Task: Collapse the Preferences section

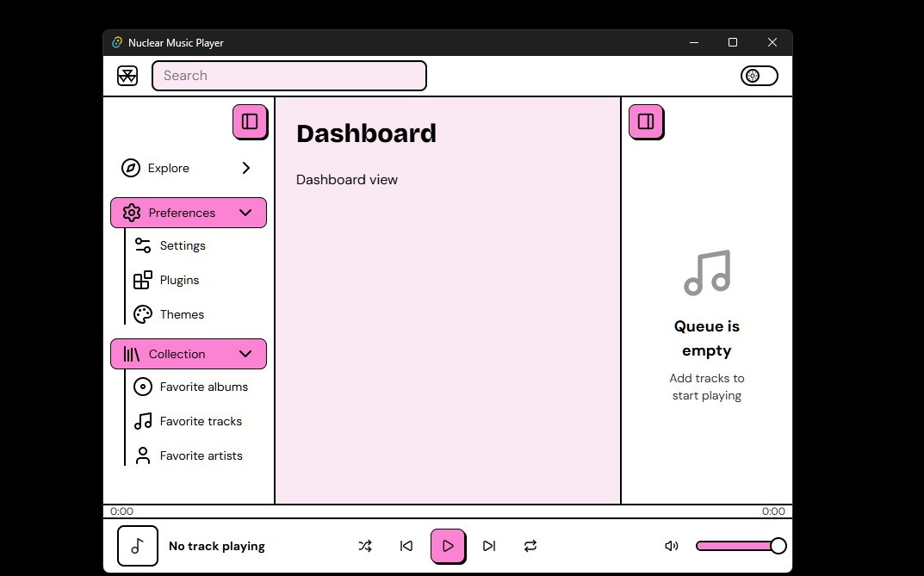Action: [245, 213]
